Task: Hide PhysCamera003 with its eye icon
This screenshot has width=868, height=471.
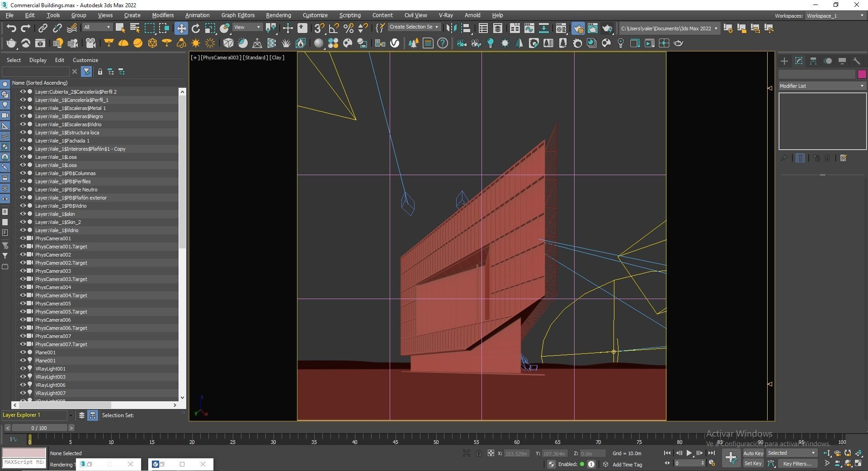Action: coord(23,271)
